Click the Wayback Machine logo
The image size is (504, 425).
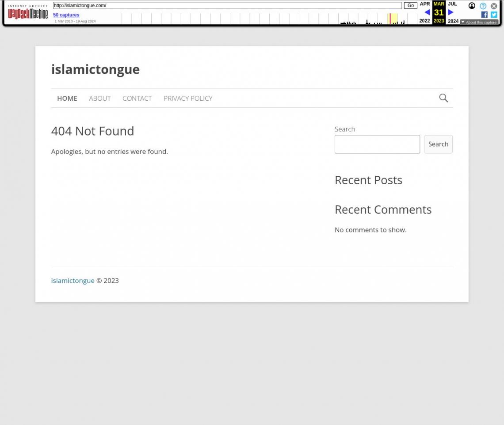point(27,12)
